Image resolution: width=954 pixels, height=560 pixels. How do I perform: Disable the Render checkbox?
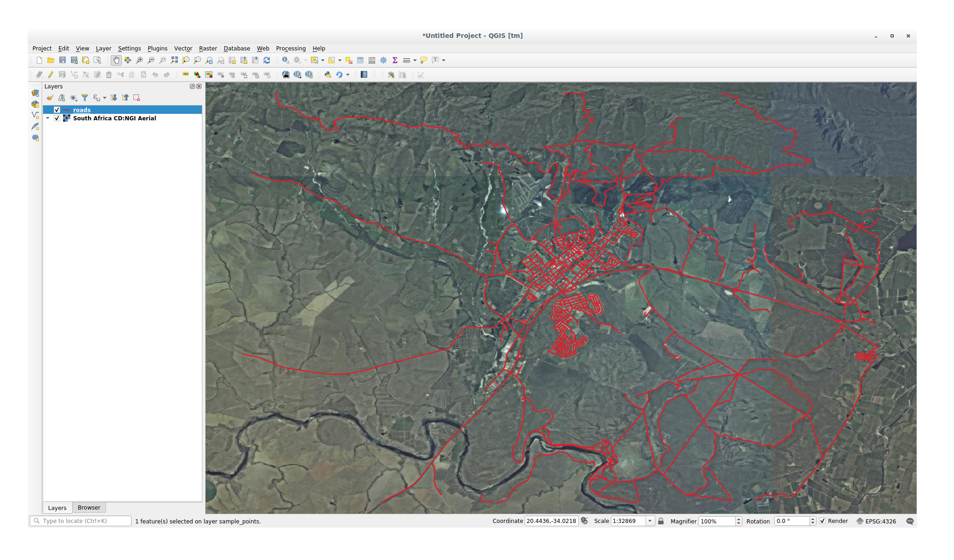pos(822,521)
